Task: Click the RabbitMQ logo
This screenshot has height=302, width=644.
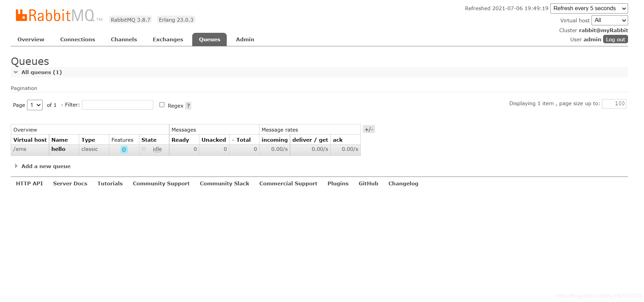Action: tap(59, 16)
